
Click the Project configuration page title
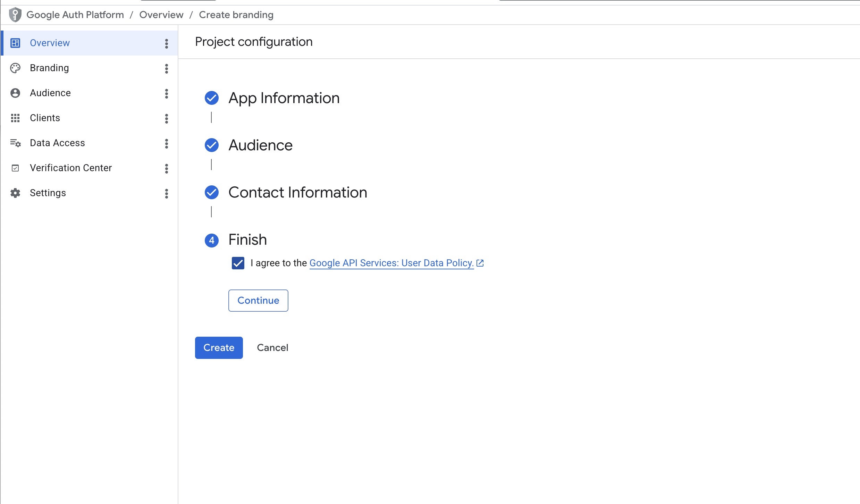pos(254,42)
